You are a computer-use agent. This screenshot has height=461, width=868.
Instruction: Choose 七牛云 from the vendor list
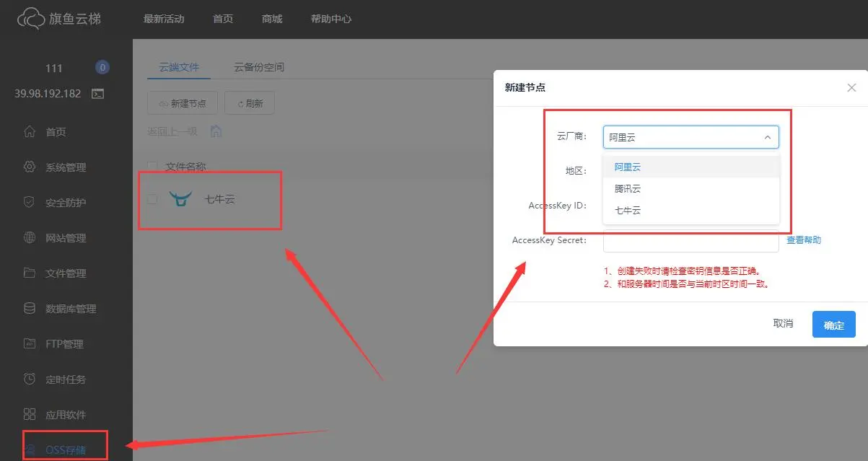pyautogui.click(x=691, y=211)
